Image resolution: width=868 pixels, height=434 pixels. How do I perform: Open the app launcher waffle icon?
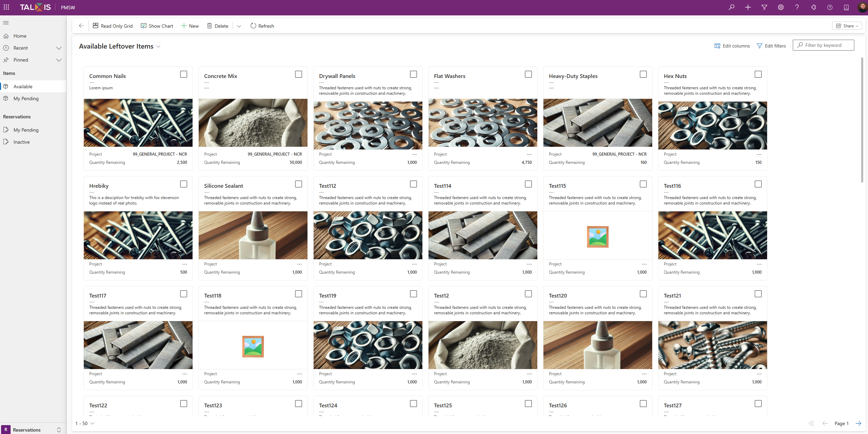pos(6,7)
